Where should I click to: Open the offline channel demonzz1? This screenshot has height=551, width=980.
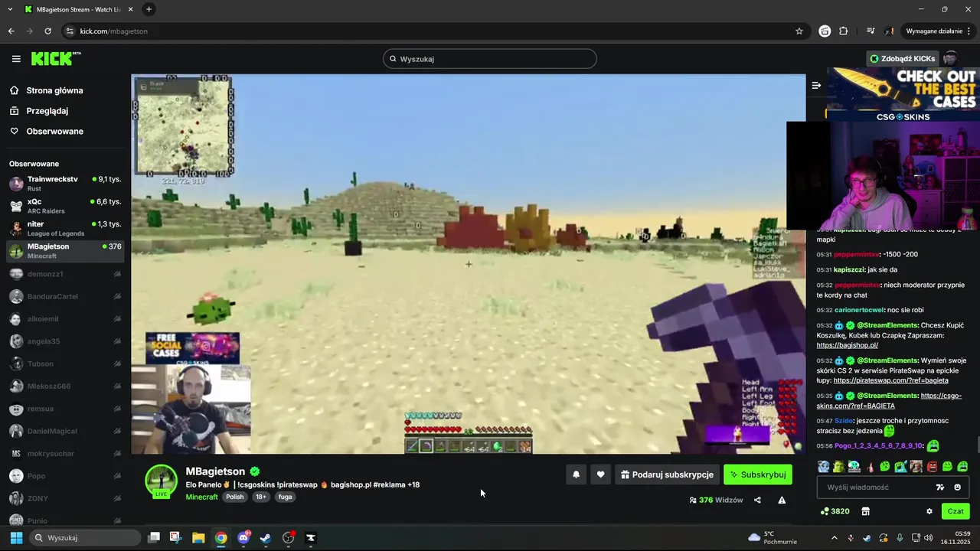tap(65, 274)
